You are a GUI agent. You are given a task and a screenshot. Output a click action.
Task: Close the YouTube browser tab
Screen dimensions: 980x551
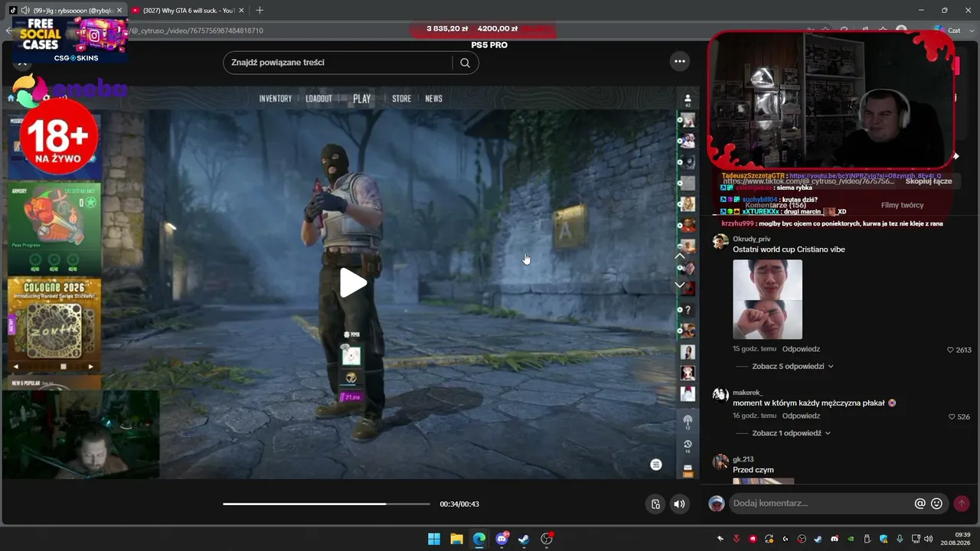point(240,10)
